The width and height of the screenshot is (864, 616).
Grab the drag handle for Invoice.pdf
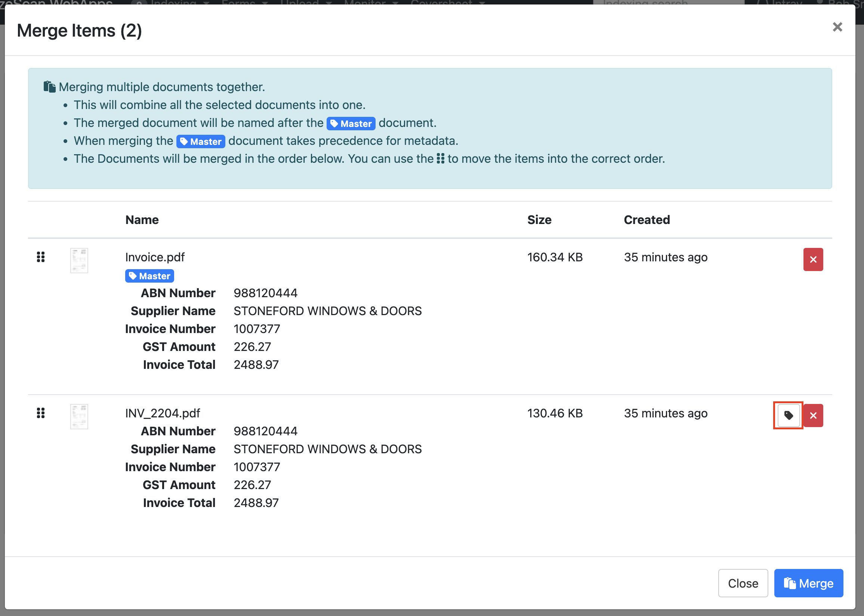click(41, 257)
